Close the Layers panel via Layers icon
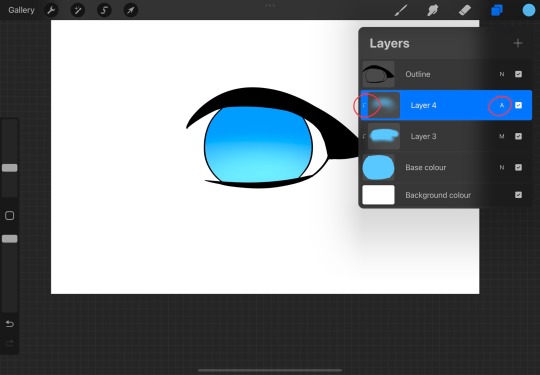 pyautogui.click(x=497, y=10)
